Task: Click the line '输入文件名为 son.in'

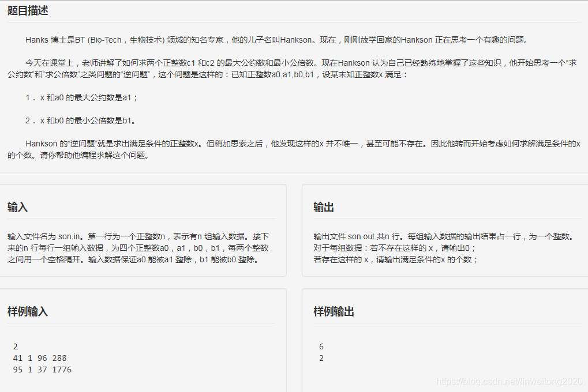Action: point(138,236)
